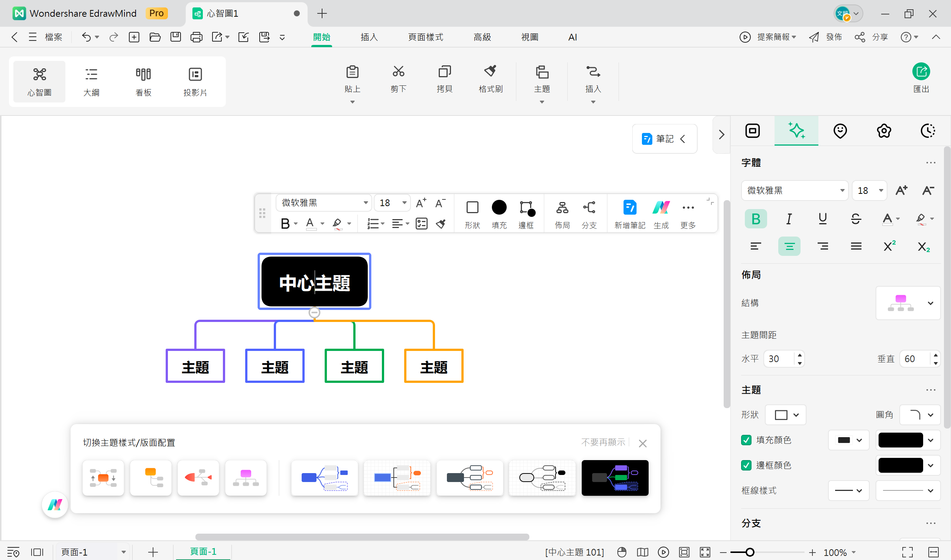
Task: Click the 不要再顯示 link
Action: point(603,442)
